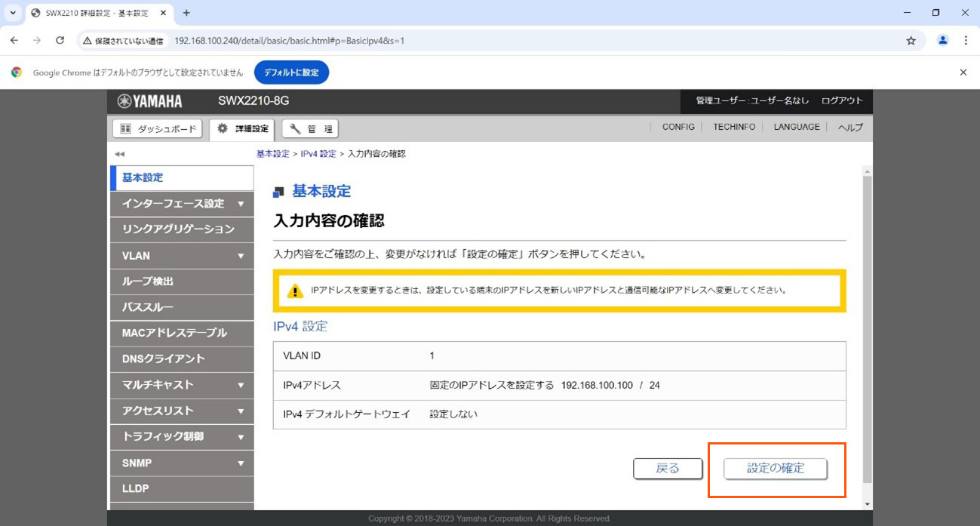Expand the VLAN sidebar menu
The width and height of the screenshot is (980, 526).
pos(241,256)
